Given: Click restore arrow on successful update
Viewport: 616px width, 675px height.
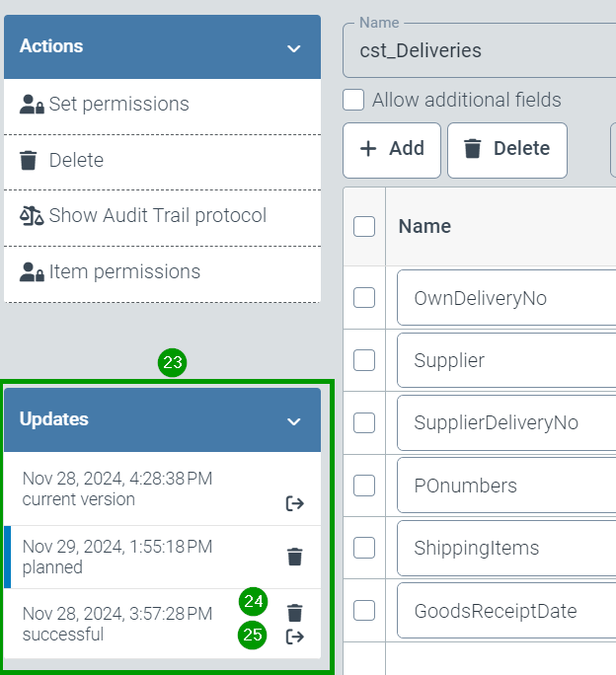Looking at the screenshot, I should [x=294, y=637].
